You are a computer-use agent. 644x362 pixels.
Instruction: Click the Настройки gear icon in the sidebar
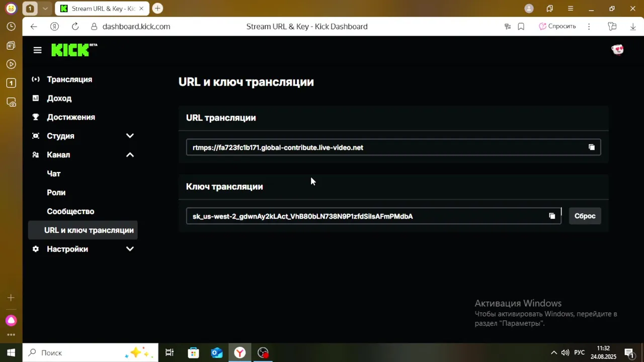(35, 249)
